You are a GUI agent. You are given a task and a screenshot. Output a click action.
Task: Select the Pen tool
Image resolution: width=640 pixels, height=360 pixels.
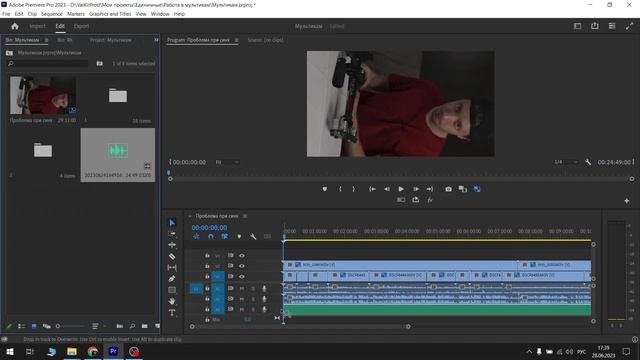point(172,279)
